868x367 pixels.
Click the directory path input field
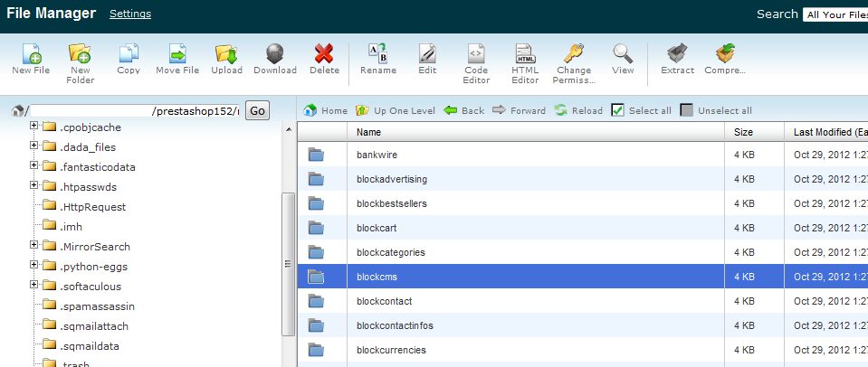(x=136, y=110)
